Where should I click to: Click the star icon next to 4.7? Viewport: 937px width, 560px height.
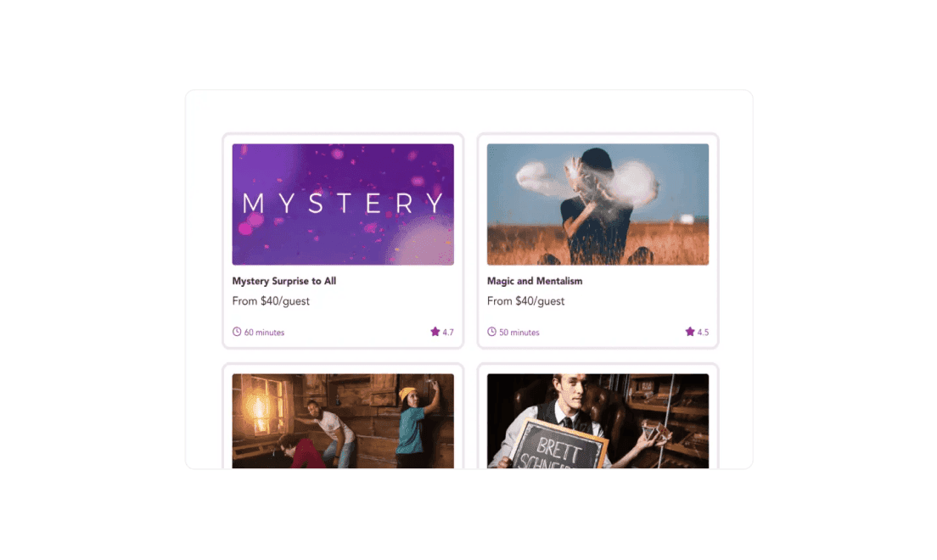click(x=435, y=332)
